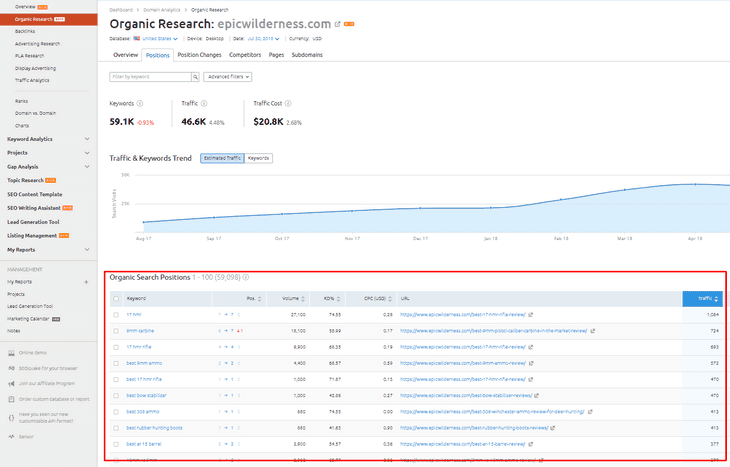Tick the checkbox for best 17 hmr rifle row
The height and width of the screenshot is (467, 730).
(116, 379)
